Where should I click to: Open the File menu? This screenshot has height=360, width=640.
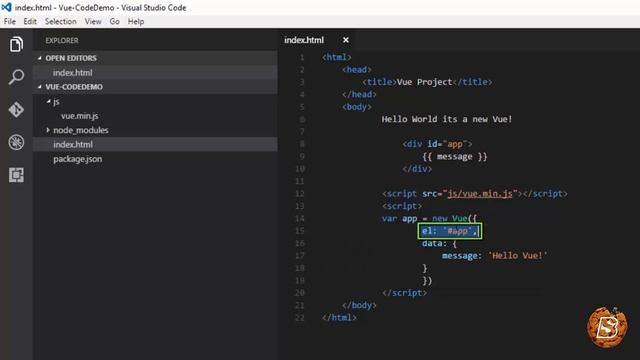point(10,21)
